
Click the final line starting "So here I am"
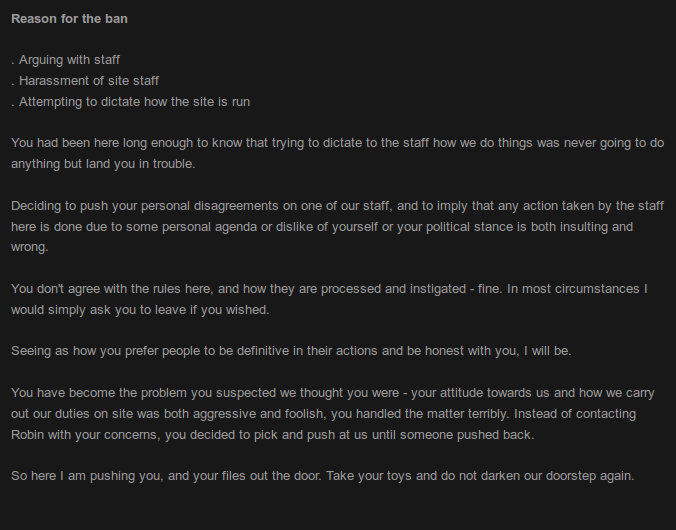tap(322, 476)
